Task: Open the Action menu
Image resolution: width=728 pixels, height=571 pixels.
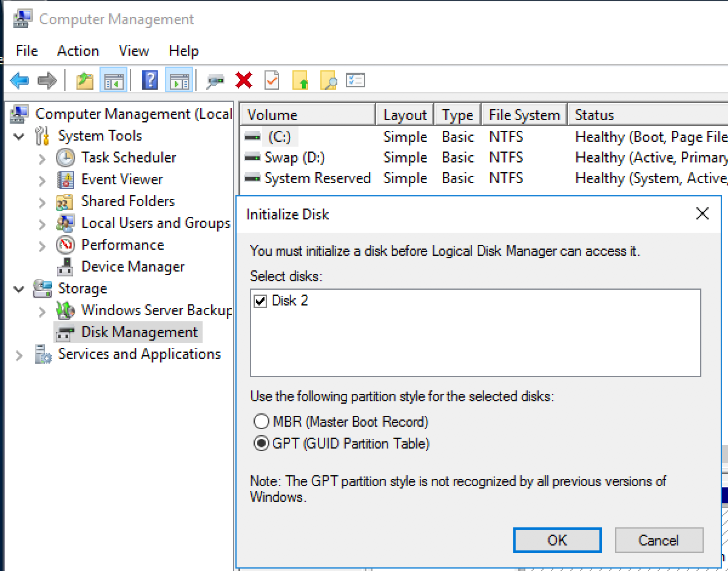Action: [78, 51]
